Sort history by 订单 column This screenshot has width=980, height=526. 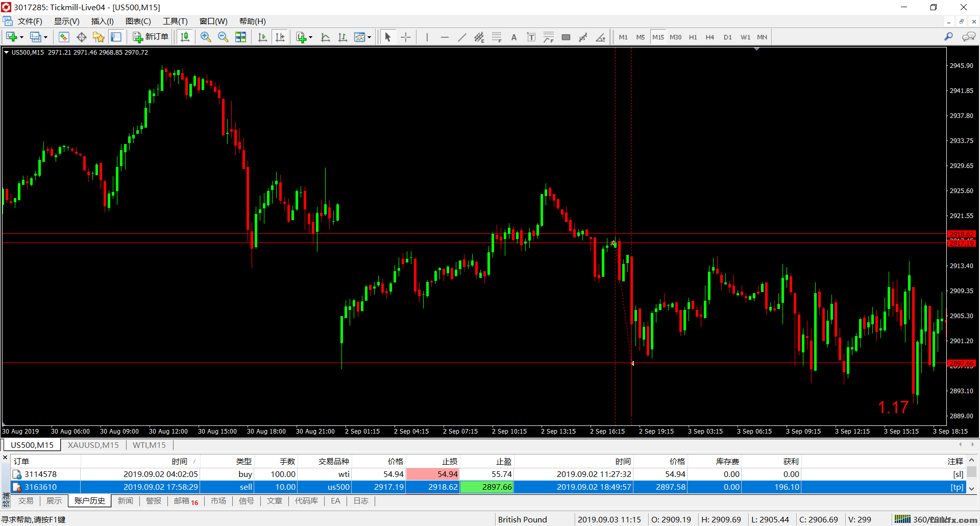point(45,461)
